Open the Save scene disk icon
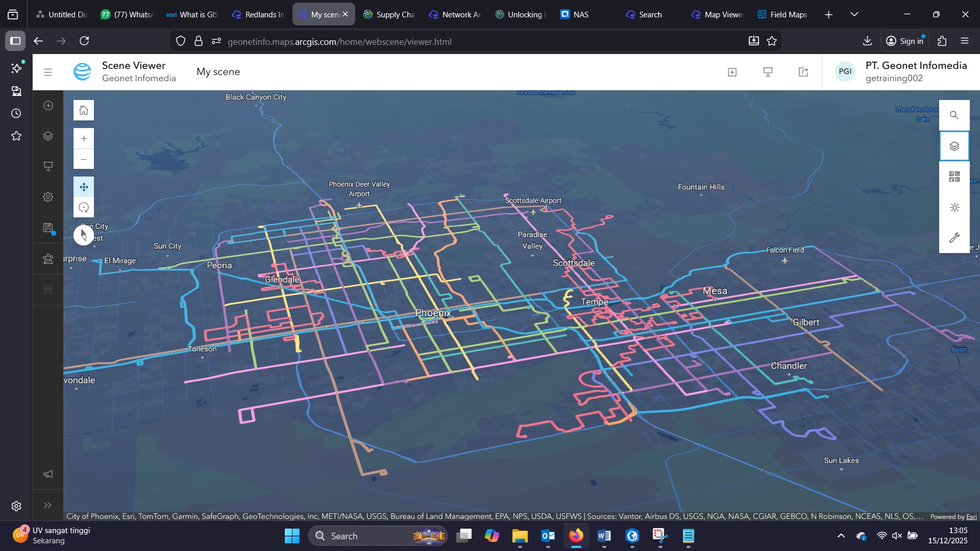 pyautogui.click(x=48, y=228)
